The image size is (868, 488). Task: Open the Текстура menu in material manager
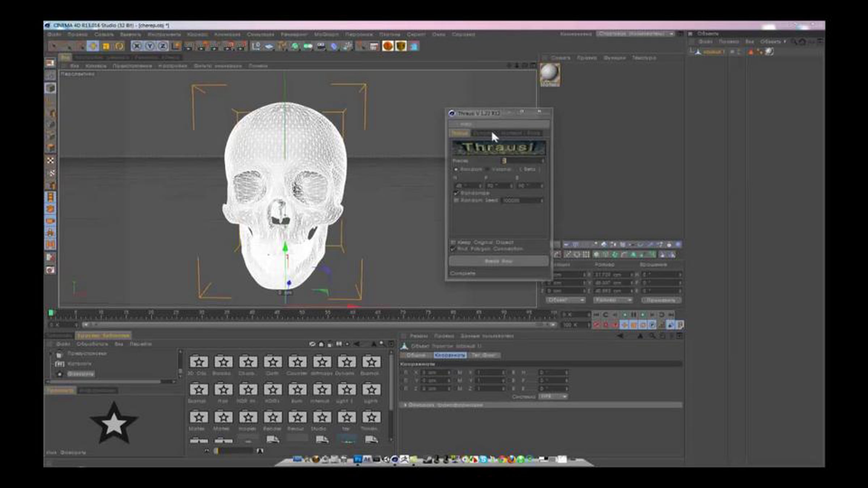coord(644,58)
